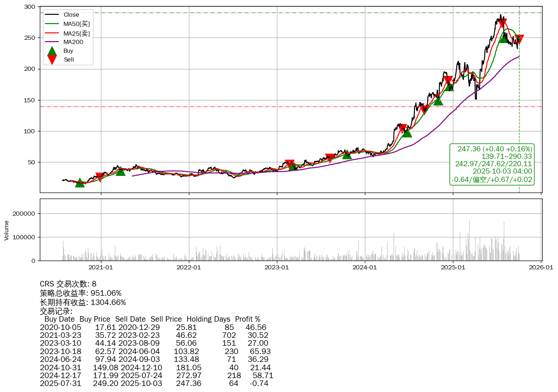Select the trade row with buy date 2023-10-18
Image resolution: width=558 pixels, height=392 pixels.
[155, 352]
